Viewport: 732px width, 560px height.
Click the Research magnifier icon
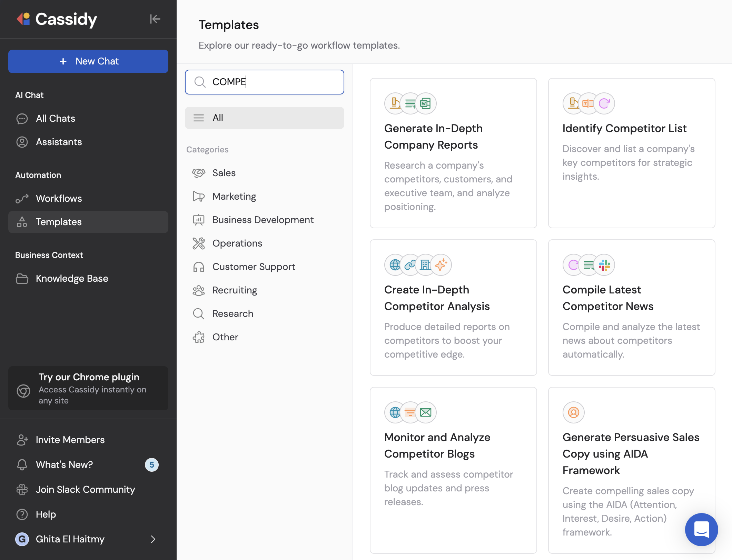tap(199, 314)
